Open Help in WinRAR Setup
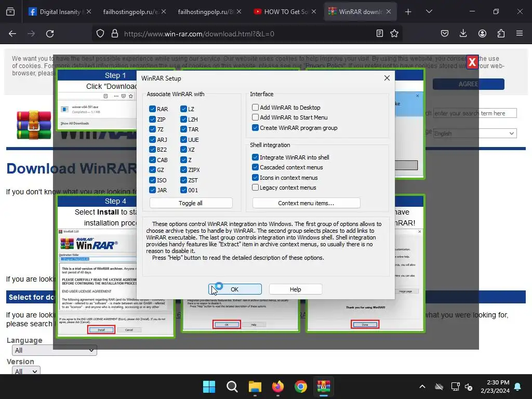Image resolution: width=532 pixels, height=399 pixels. [x=295, y=289]
